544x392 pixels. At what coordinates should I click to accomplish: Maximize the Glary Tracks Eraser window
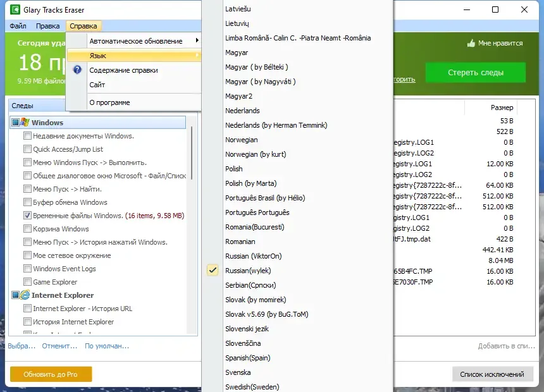pos(495,9)
